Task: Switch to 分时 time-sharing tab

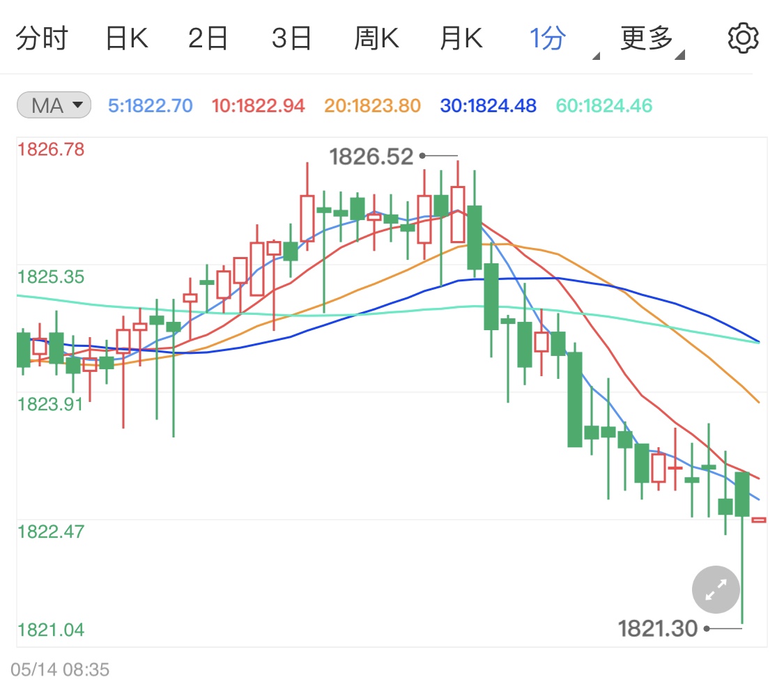Action: [x=42, y=38]
